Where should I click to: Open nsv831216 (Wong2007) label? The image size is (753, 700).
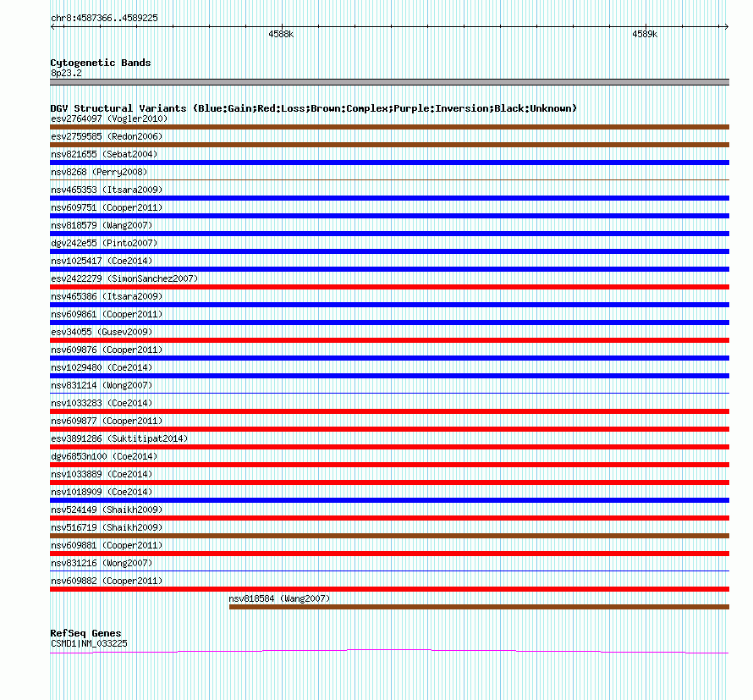click(x=102, y=563)
